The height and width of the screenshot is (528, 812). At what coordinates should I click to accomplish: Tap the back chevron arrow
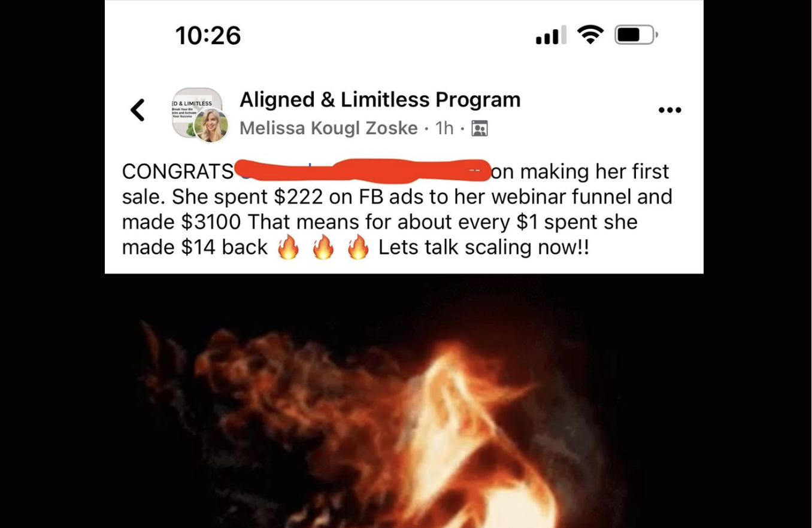coord(138,110)
